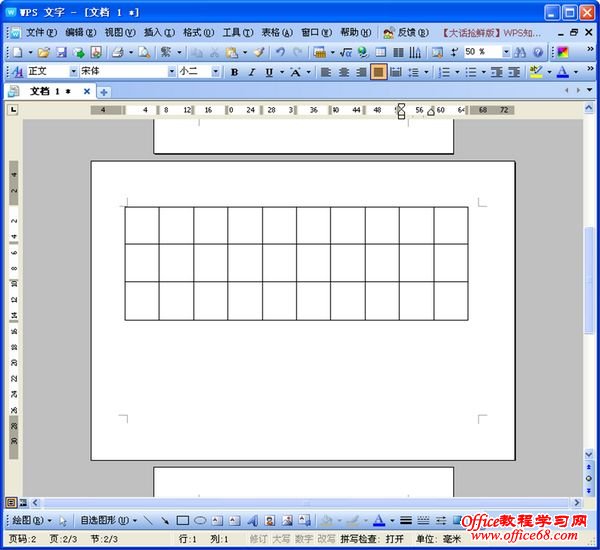This screenshot has width=600, height=550.
Task: Toggle italic formatting
Action: (252, 72)
